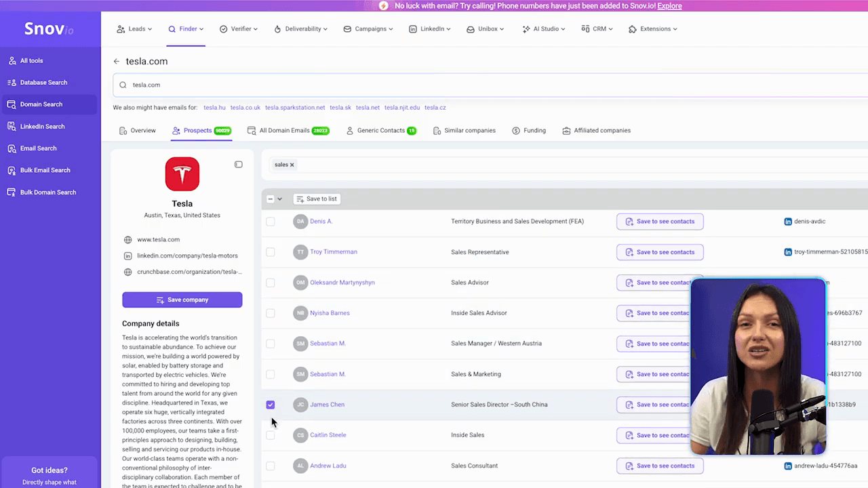Click the LinkedIn icon beside tesla-motors link
Viewport: 868px width, 488px height.
click(x=128, y=256)
